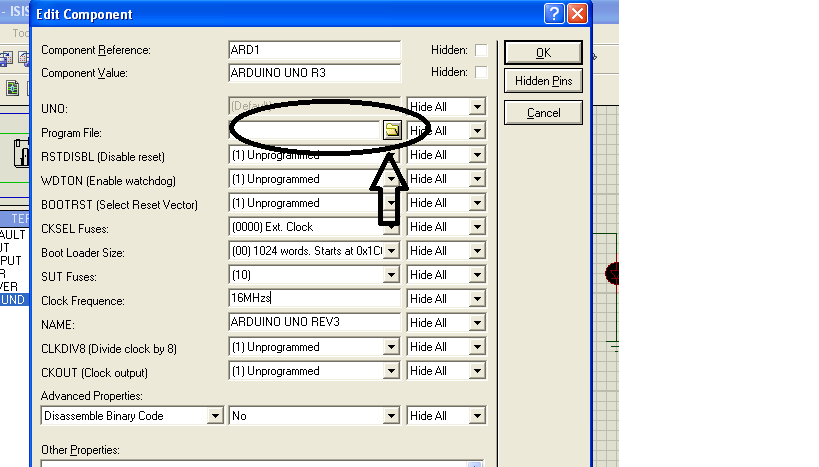
Task: Select RSTDISBL Unprogrammed combo box
Action: coord(314,155)
